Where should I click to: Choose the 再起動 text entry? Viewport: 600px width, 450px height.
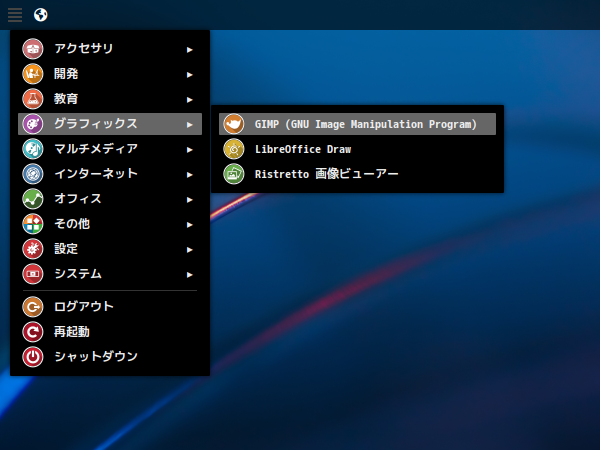[x=72, y=332]
